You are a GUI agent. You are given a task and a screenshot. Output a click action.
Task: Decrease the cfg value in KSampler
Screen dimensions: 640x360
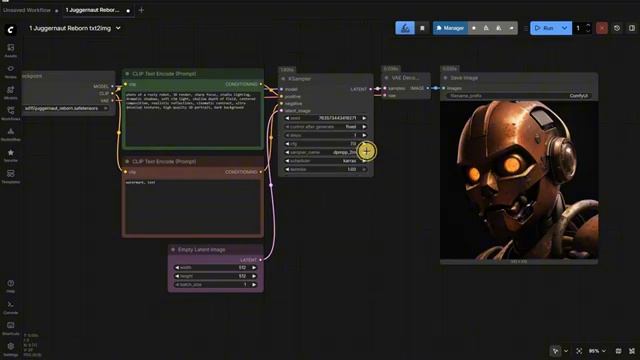(x=287, y=144)
